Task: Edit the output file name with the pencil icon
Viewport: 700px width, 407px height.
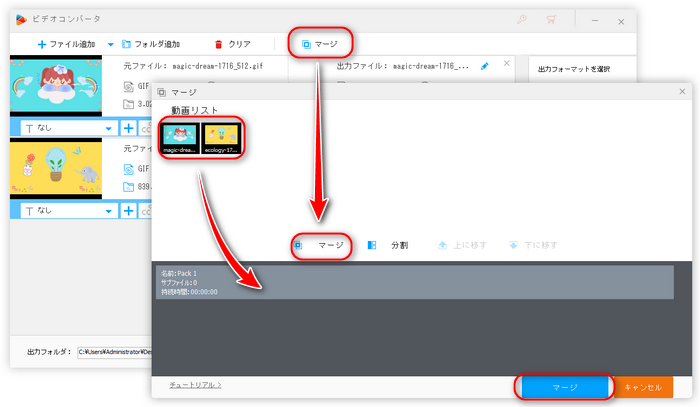Action: pos(484,66)
